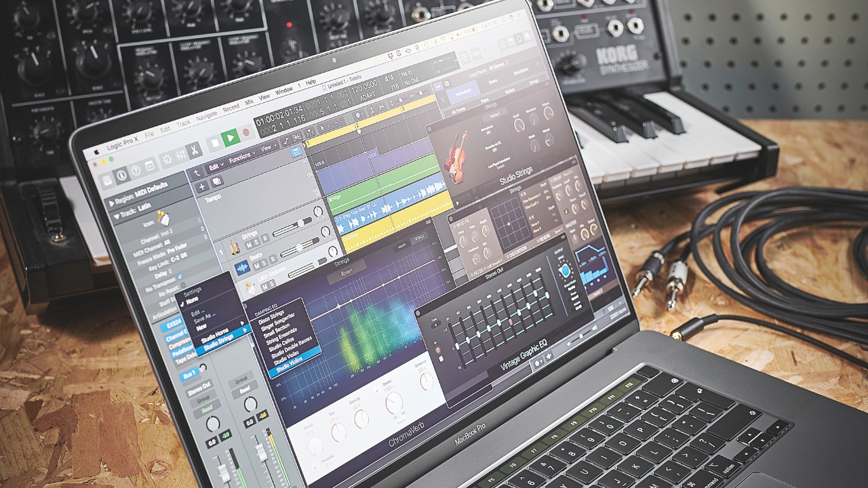Click the circled info (i) inspector icon

(x=121, y=174)
